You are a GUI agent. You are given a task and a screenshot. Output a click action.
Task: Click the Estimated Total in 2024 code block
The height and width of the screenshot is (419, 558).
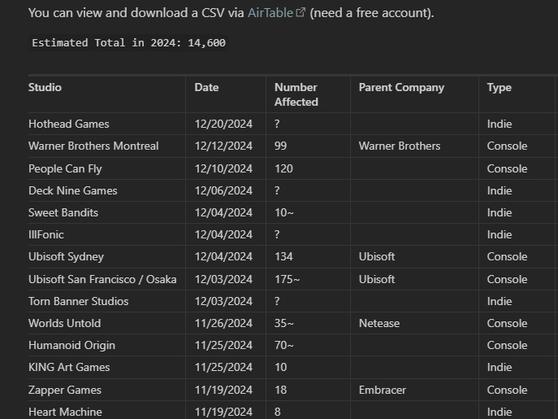[x=128, y=43]
